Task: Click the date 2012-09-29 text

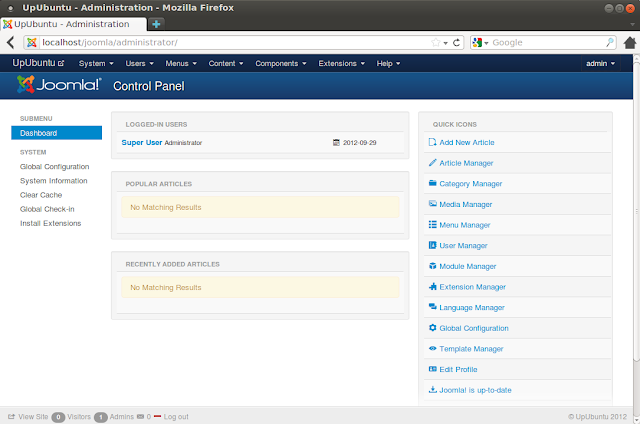Action: click(359, 142)
